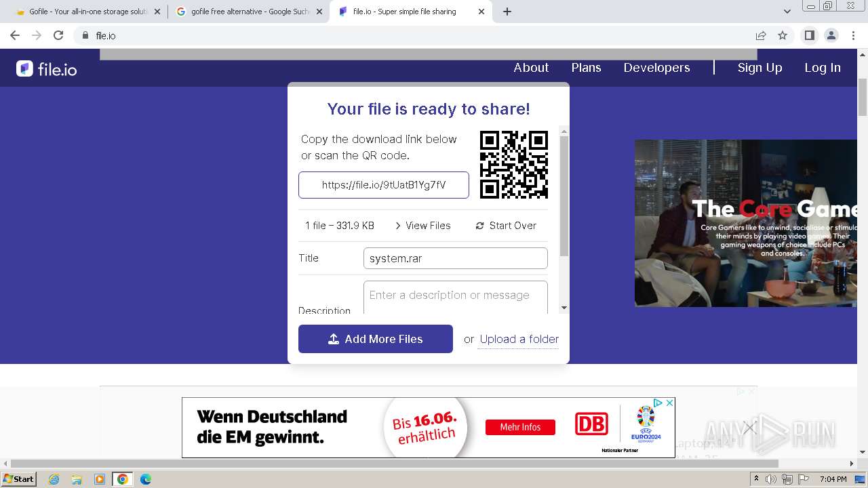
Task: Open a new browser tab with the plus icon
Action: point(507,12)
